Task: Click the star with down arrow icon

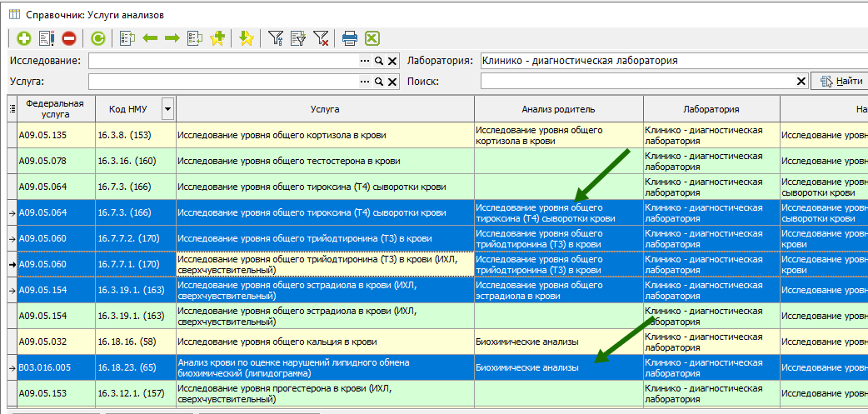Action: pos(247,38)
